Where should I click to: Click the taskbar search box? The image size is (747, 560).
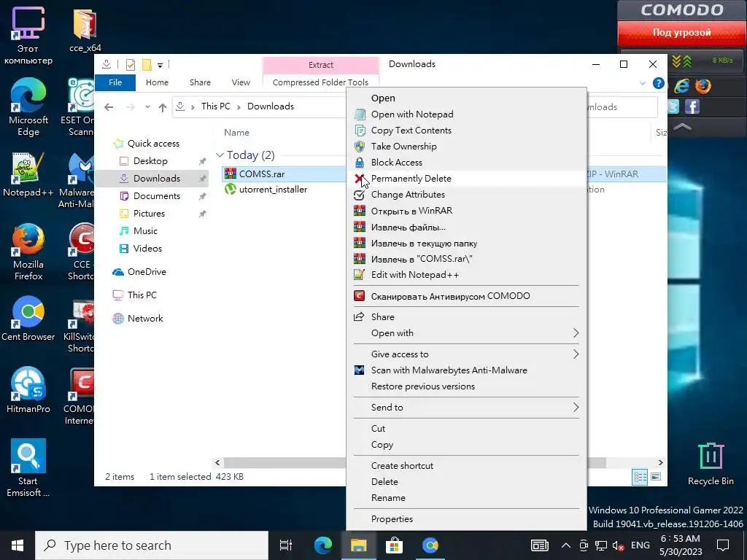(152, 545)
